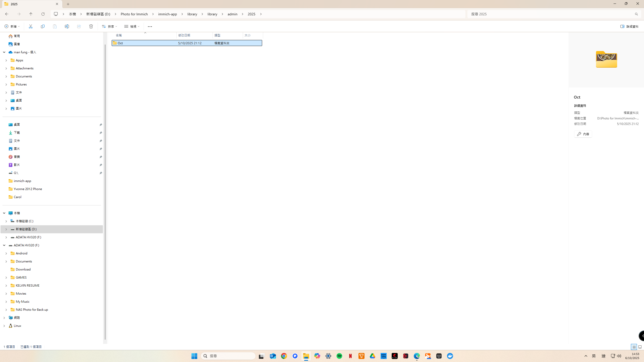Click the Cut scissors icon
The image size is (644, 362).
(x=31, y=26)
